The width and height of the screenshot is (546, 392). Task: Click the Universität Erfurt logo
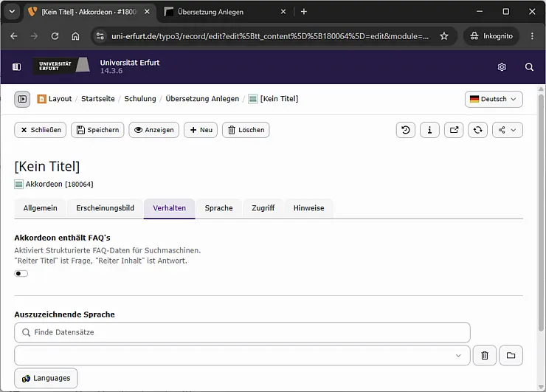coord(62,66)
